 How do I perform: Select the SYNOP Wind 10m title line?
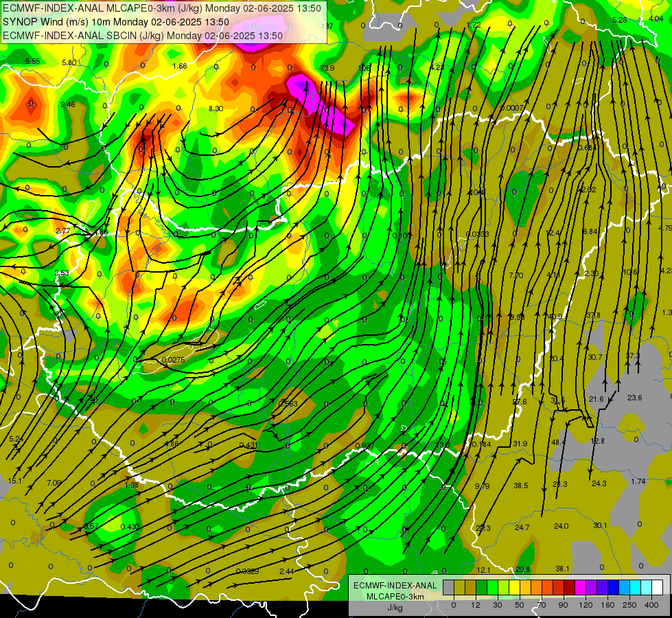[x=116, y=22]
